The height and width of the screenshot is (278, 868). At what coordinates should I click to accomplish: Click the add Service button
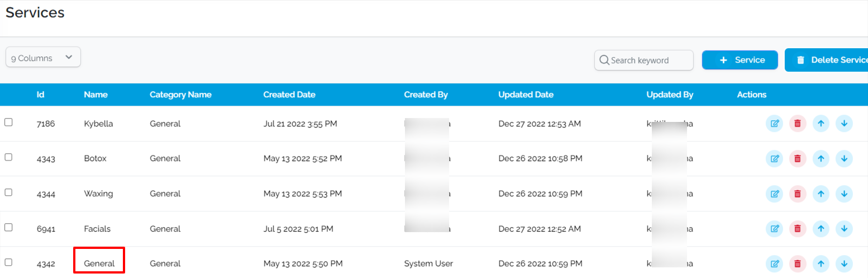(x=740, y=60)
